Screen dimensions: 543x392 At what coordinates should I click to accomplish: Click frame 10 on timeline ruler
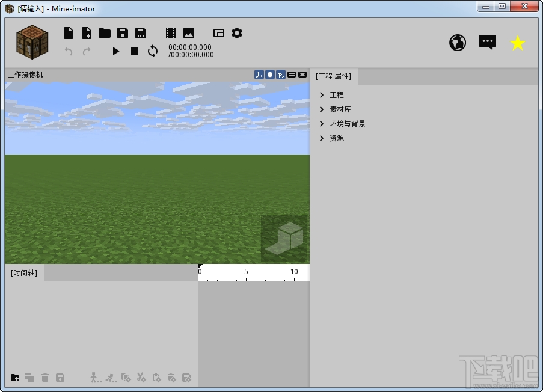294,272
